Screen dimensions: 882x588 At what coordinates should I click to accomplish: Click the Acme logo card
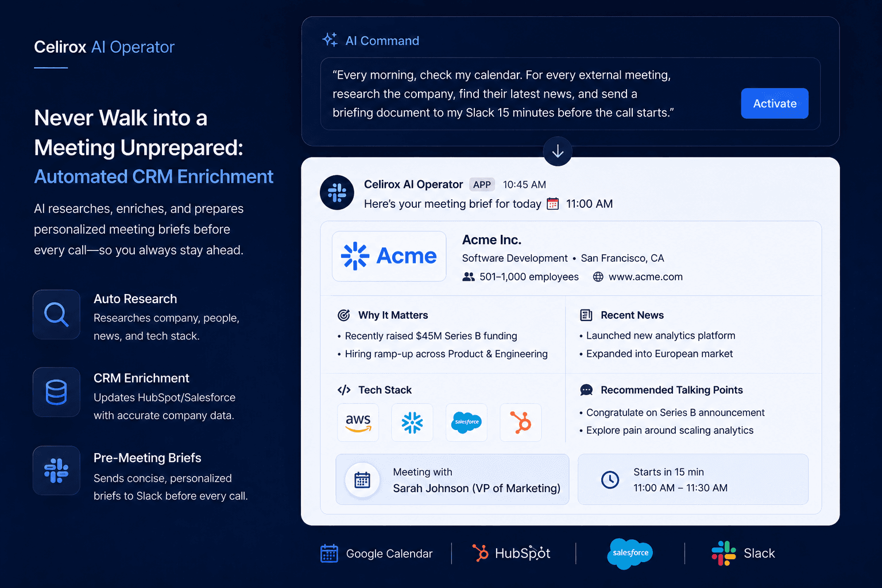tap(389, 256)
